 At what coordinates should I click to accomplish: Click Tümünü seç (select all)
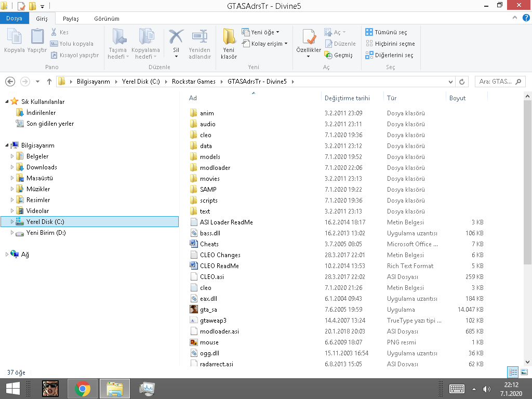pos(386,32)
